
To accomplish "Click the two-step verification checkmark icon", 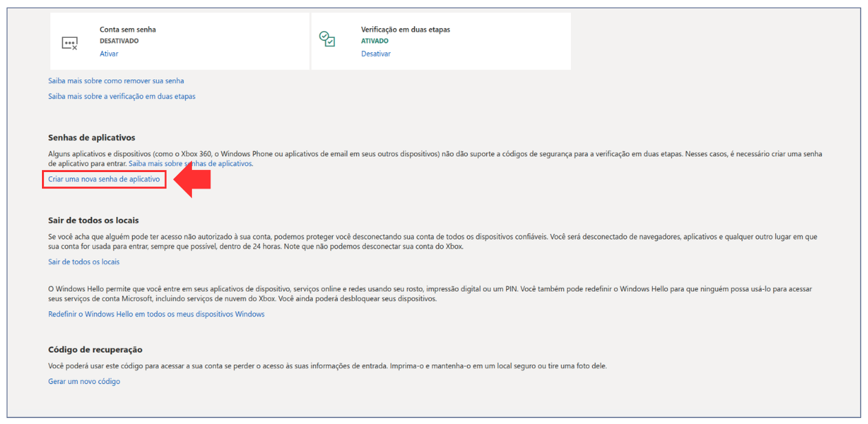I will coord(327,39).
